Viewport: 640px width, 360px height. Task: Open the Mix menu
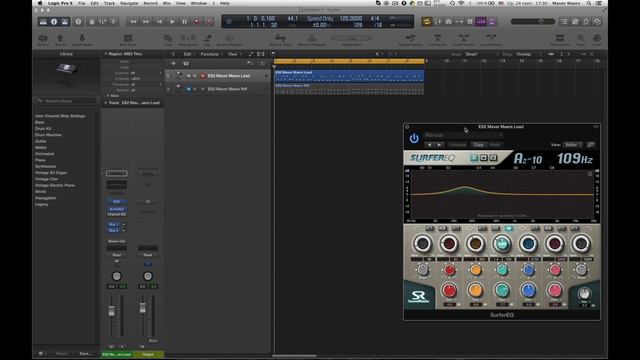pyautogui.click(x=167, y=3)
